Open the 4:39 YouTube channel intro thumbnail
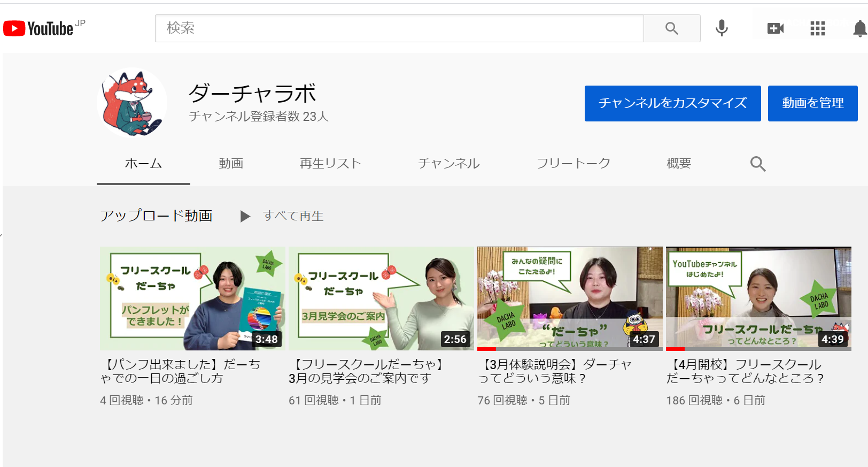 [758, 298]
